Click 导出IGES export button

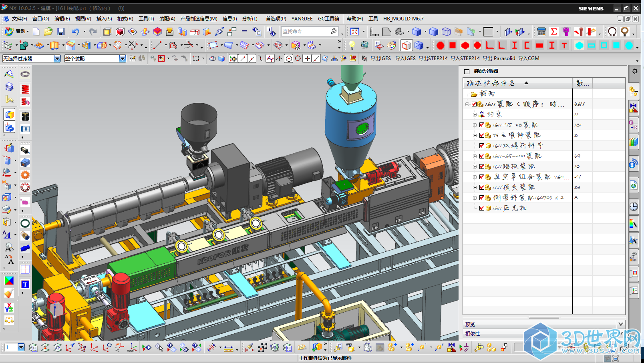[x=380, y=58]
